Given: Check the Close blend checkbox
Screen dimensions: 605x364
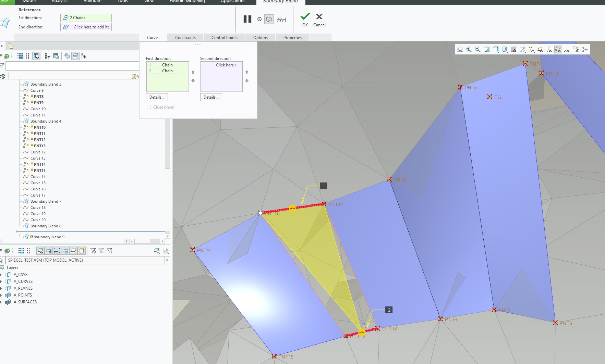Looking at the screenshot, I should [149, 107].
